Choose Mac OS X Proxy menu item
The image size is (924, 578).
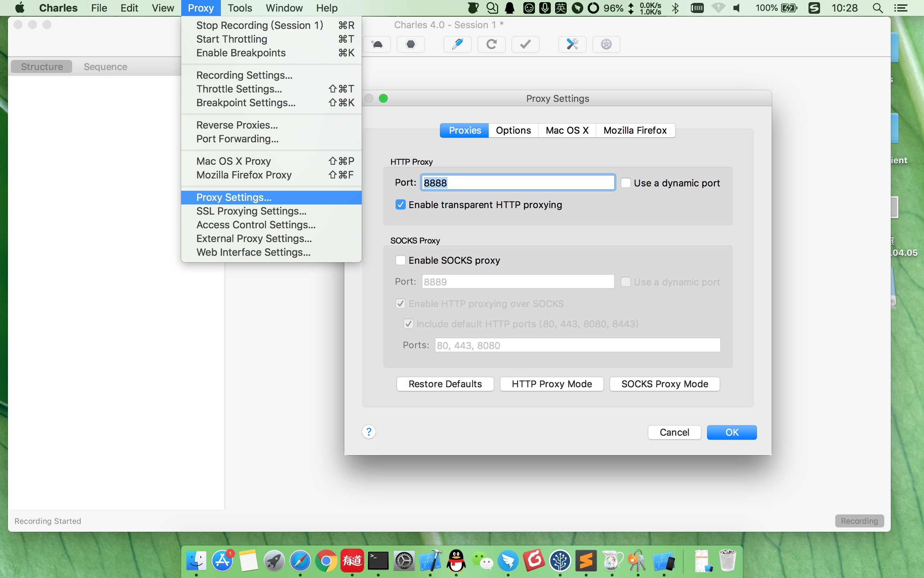tap(271, 161)
